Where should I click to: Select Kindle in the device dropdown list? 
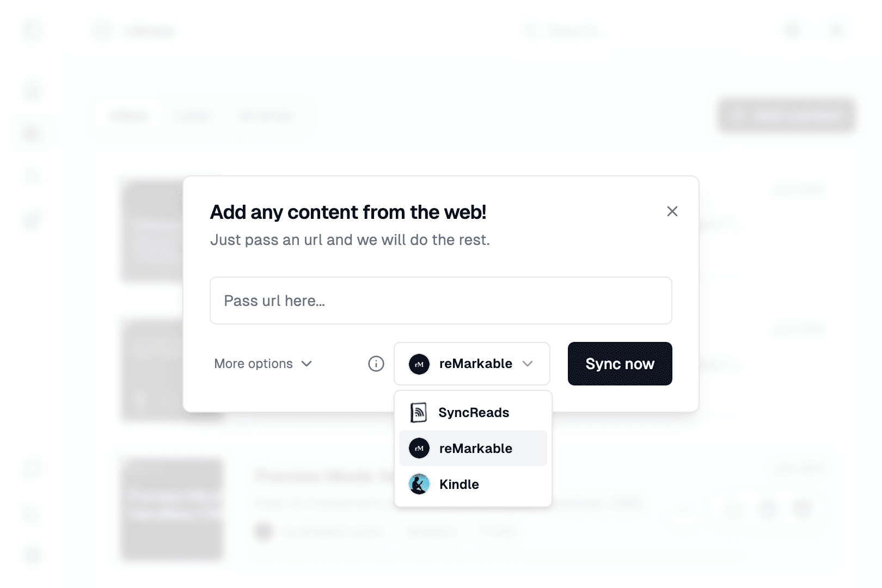point(459,485)
